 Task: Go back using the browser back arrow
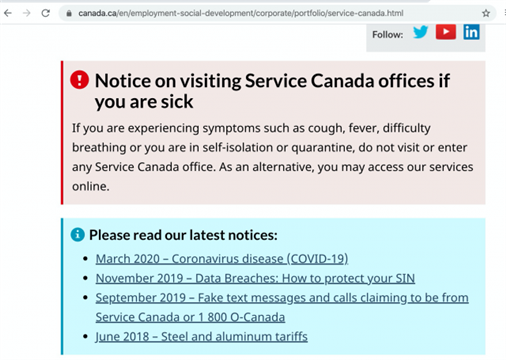[8, 13]
